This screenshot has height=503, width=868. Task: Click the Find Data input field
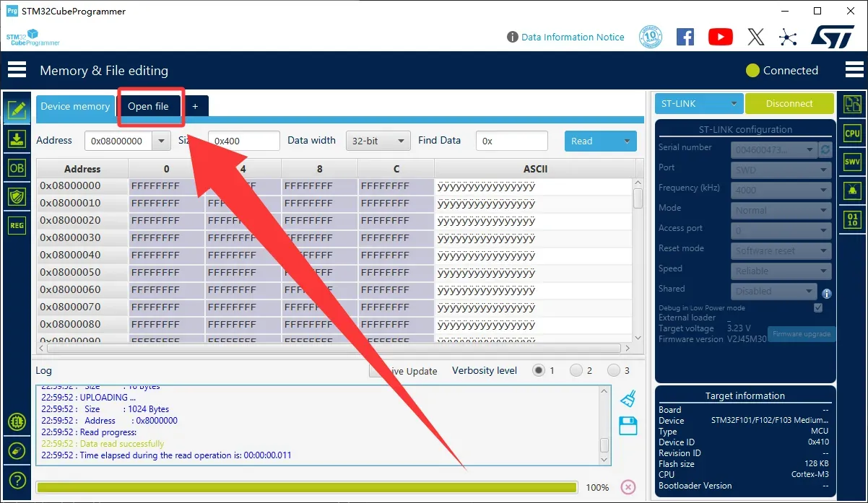511,141
